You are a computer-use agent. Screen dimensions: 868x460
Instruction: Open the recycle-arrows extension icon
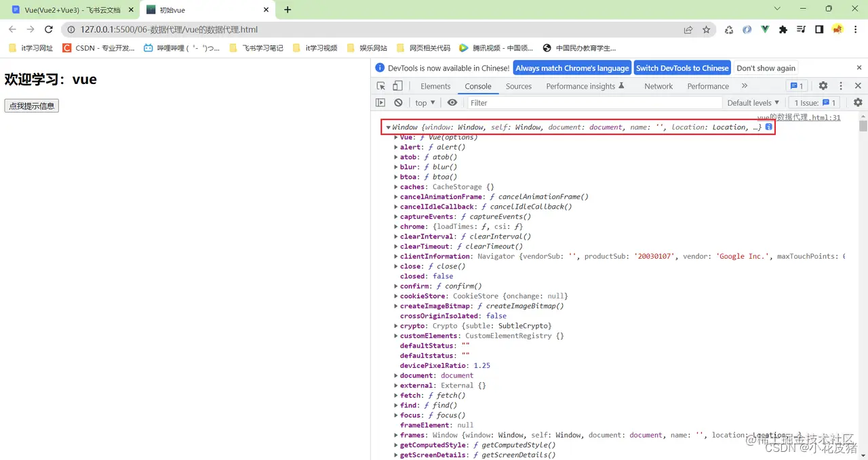point(729,29)
